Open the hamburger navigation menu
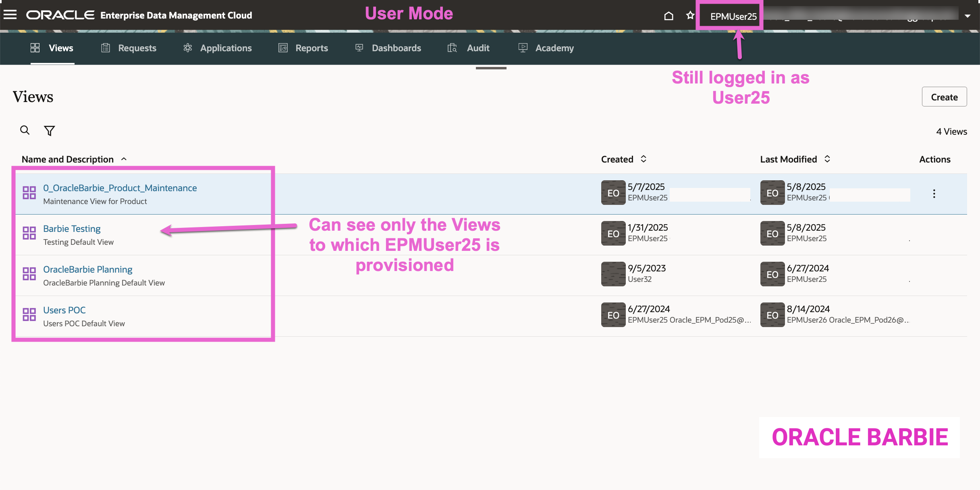 pyautogui.click(x=10, y=15)
